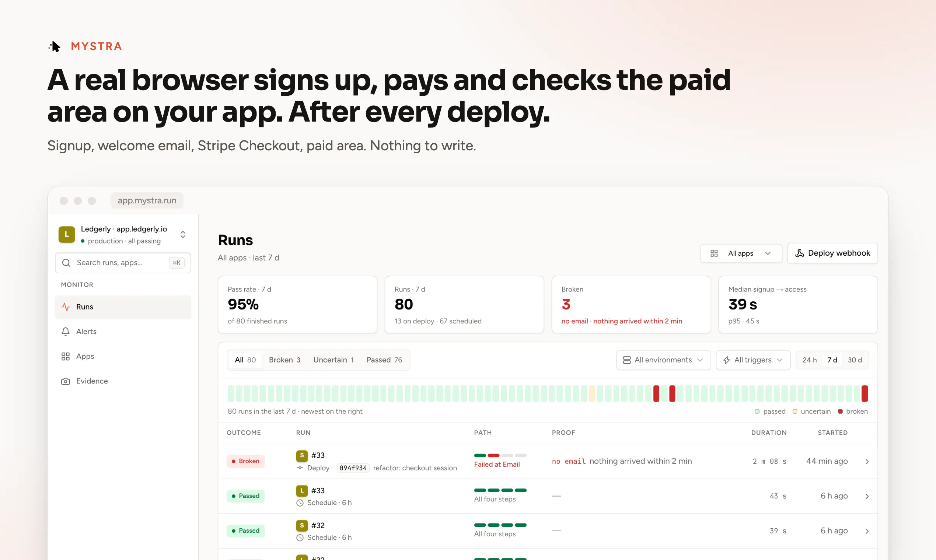Open Evidence in the sidebar
Image resolution: width=936 pixels, height=560 pixels.
[x=123, y=381]
